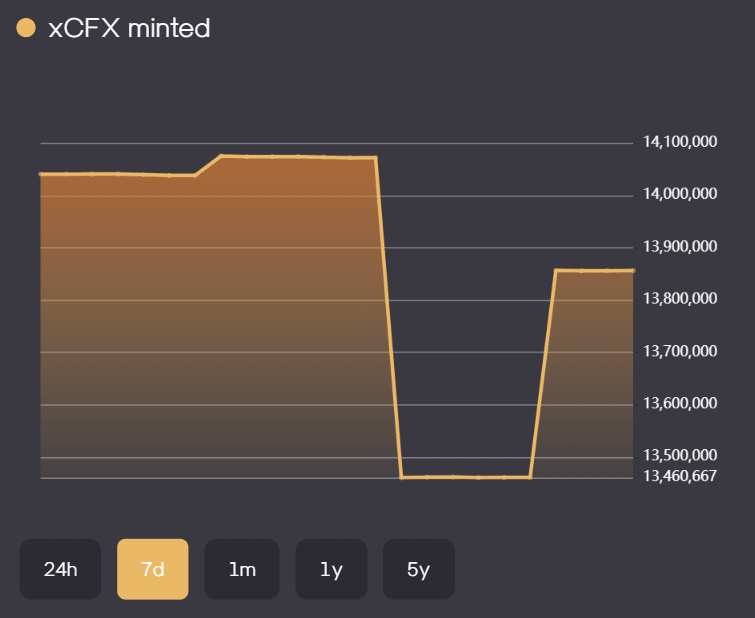The image size is (755, 618).
Task: Click the 13,900,000 y-axis label
Action: [680, 247]
